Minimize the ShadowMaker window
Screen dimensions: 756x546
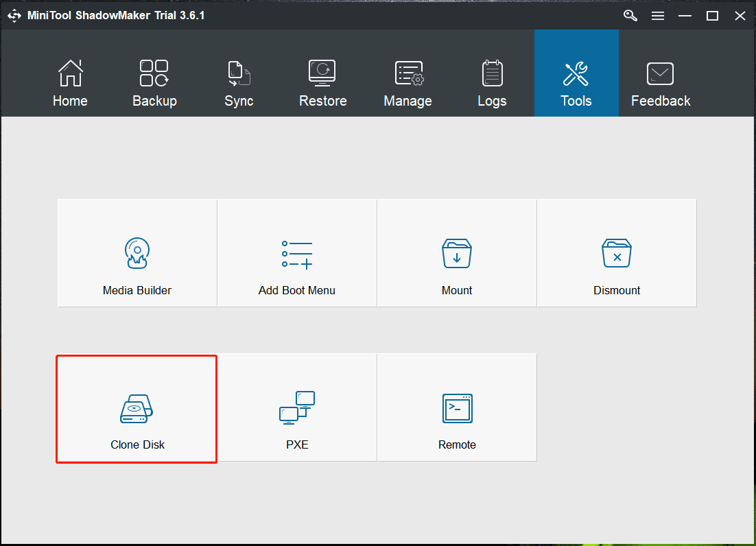(685, 16)
